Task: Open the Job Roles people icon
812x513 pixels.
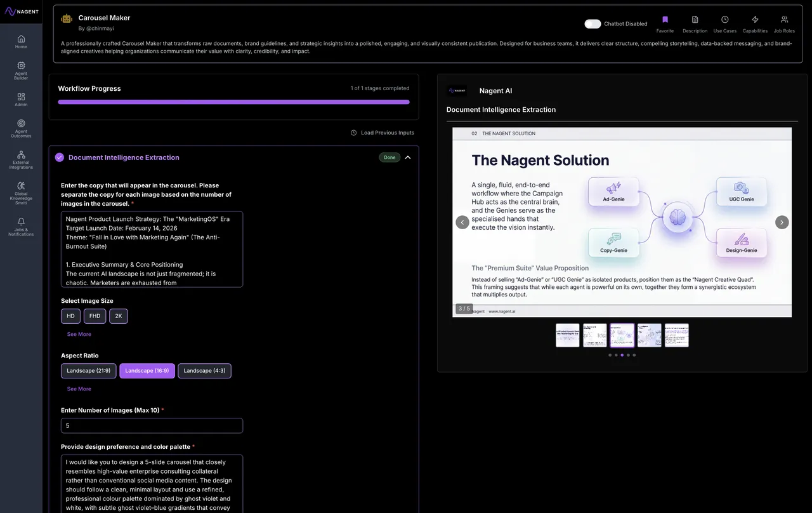Action: 784,20
